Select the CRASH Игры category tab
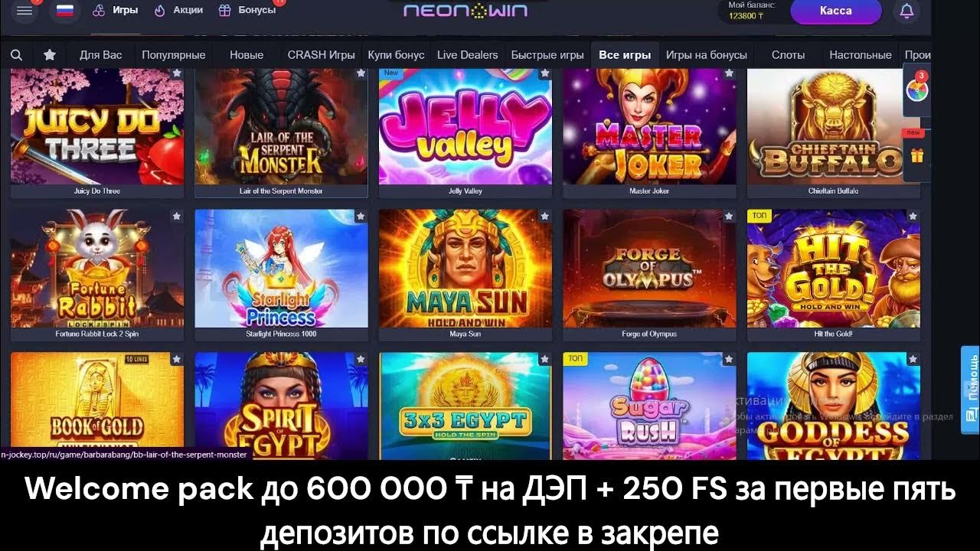This screenshot has height=551, width=980. click(x=321, y=55)
